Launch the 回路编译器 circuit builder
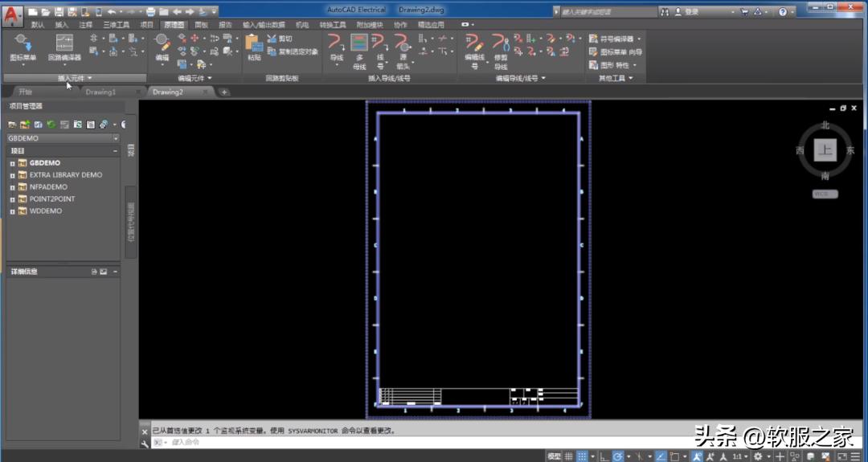 pos(63,46)
